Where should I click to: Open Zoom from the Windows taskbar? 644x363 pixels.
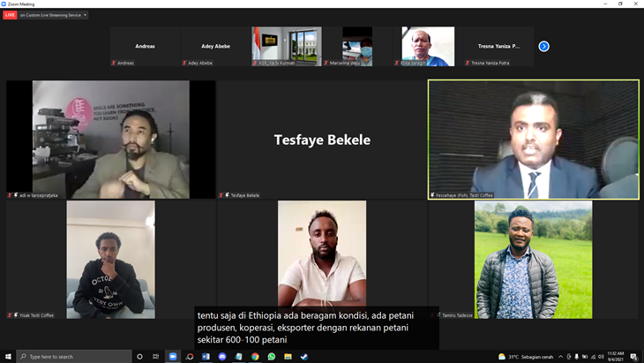tap(173, 357)
